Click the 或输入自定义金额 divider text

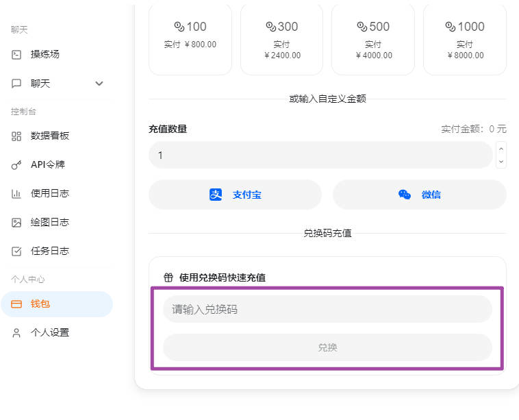pos(327,99)
